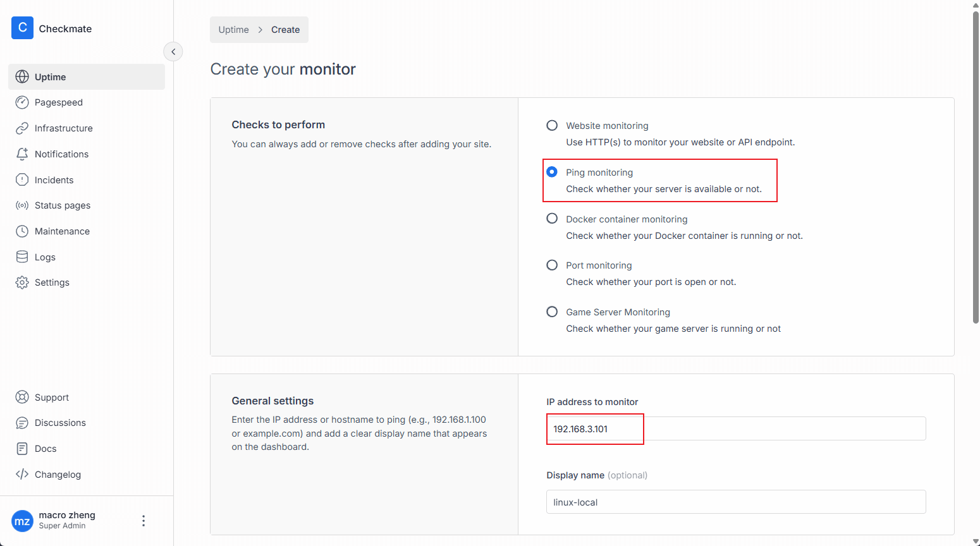The width and height of the screenshot is (980, 546).
Task: Collapse the sidebar with chevron button
Action: (173, 52)
